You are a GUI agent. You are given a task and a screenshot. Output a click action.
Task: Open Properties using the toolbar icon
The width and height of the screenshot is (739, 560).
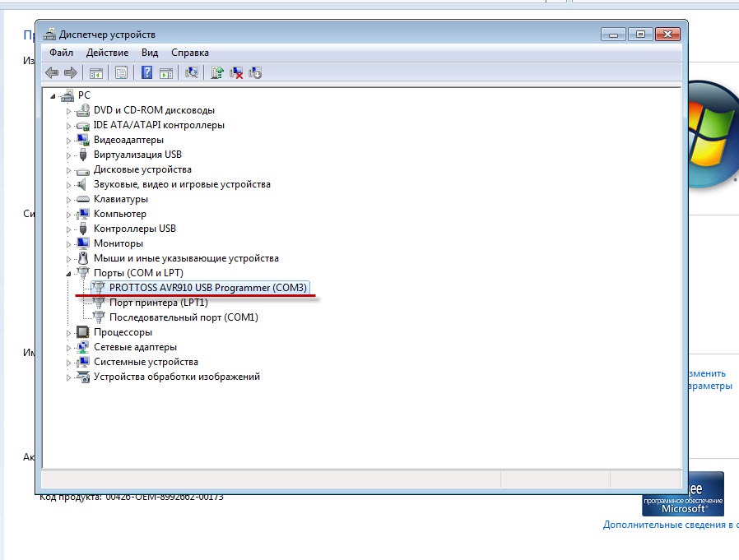[121, 72]
